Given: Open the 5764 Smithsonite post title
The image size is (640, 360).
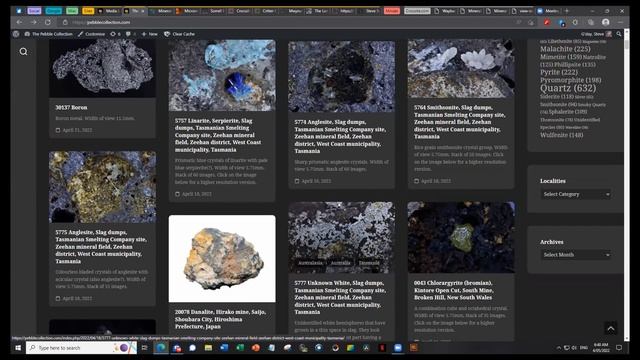Looking at the screenshot, I should pos(460,122).
